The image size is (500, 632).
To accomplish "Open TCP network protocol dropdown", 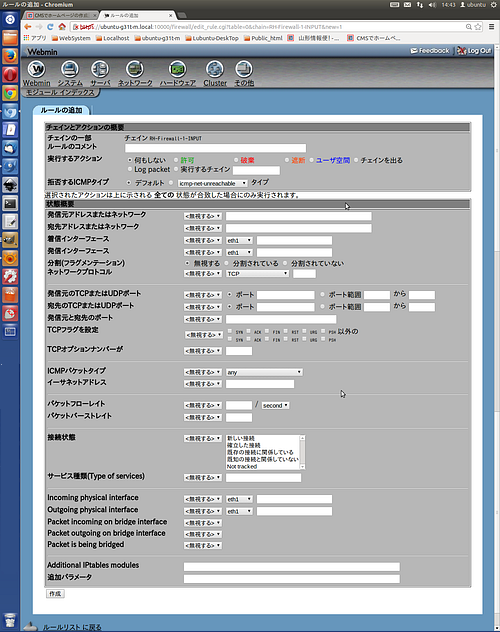I will (x=257, y=273).
